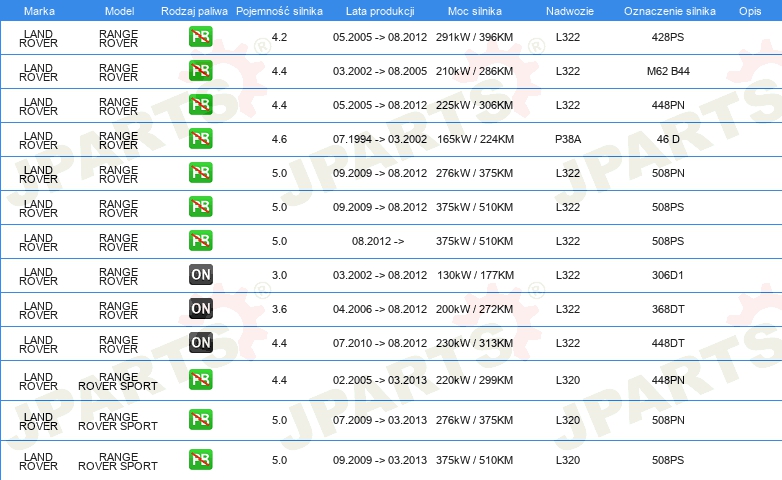The width and height of the screenshot is (782, 480).
Task: Click the petrol fuel icon in the 46 D row
Action: [200, 139]
